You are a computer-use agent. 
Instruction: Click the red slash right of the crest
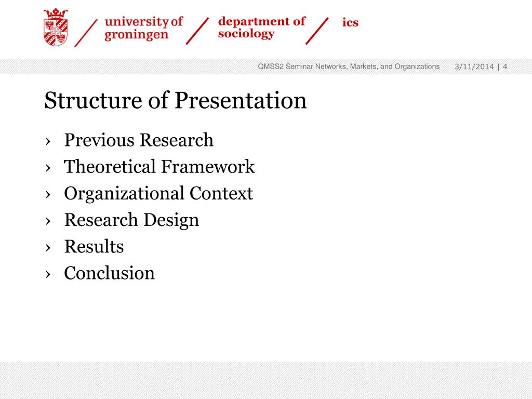click(x=85, y=32)
